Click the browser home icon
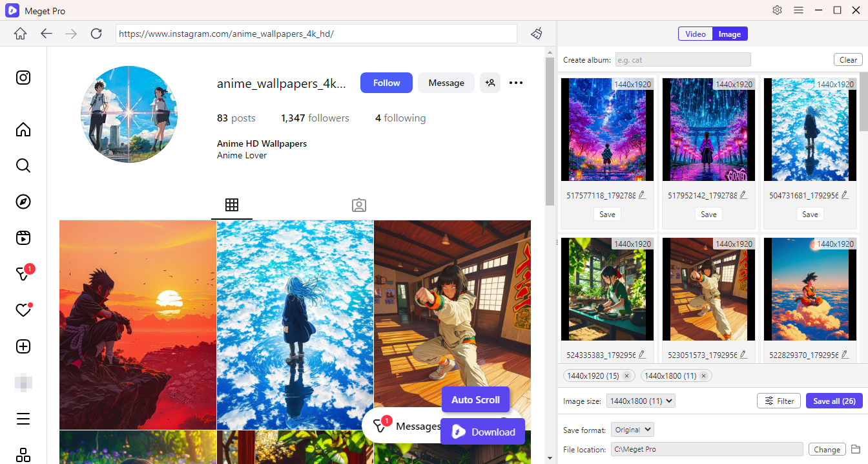 coord(21,34)
